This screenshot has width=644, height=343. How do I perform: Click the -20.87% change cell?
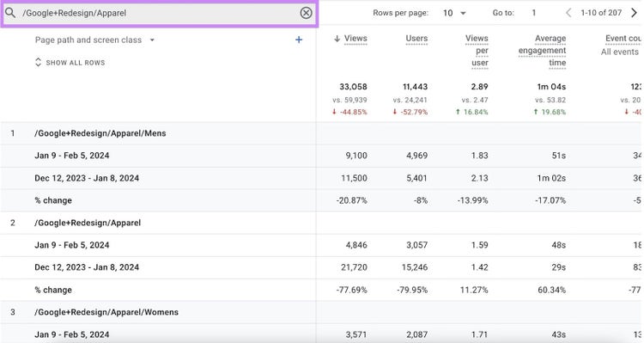click(351, 200)
